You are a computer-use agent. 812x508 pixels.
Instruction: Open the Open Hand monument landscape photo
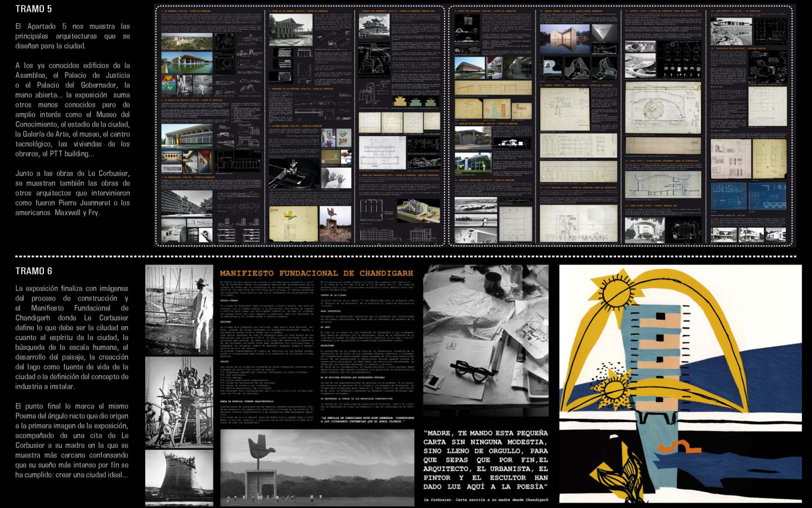tap(317, 468)
